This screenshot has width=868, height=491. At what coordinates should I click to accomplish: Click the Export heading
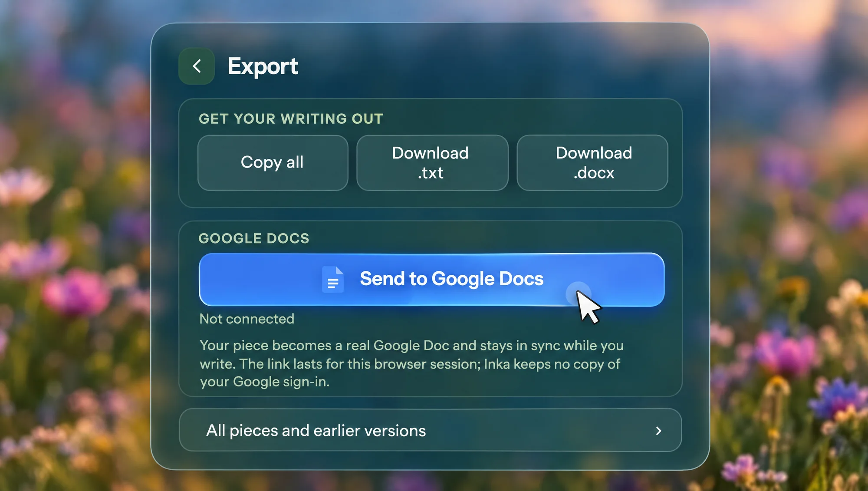pos(263,66)
